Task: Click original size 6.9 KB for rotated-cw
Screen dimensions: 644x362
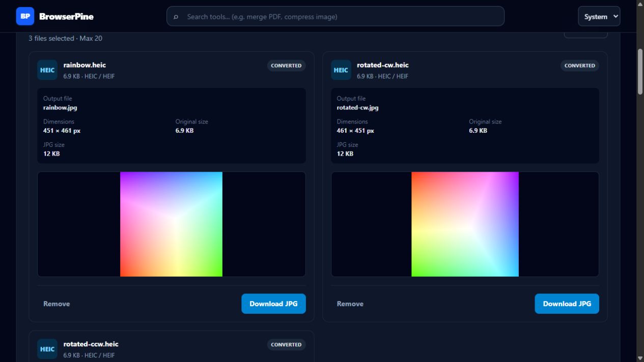Action: click(478, 131)
